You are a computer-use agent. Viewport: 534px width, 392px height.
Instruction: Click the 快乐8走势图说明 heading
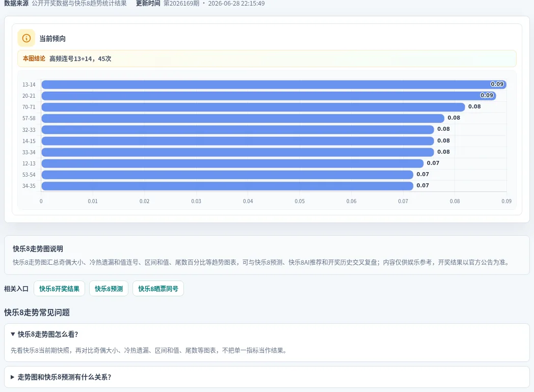pyautogui.click(x=38, y=249)
